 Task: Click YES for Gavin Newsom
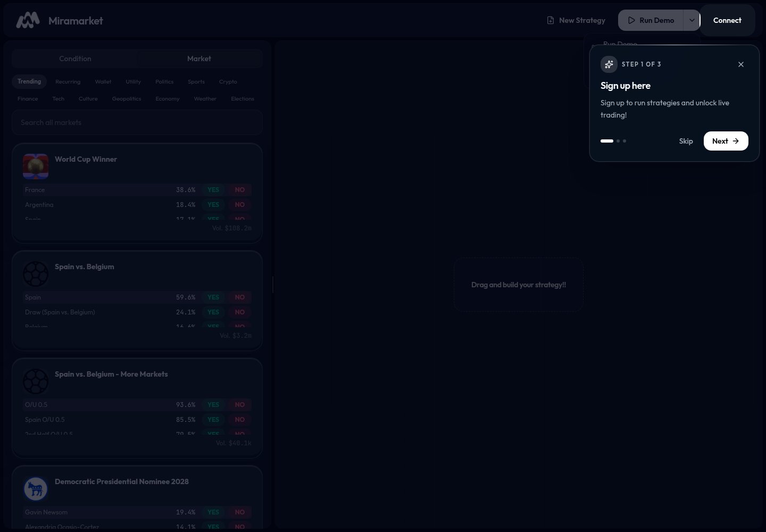[x=213, y=512]
